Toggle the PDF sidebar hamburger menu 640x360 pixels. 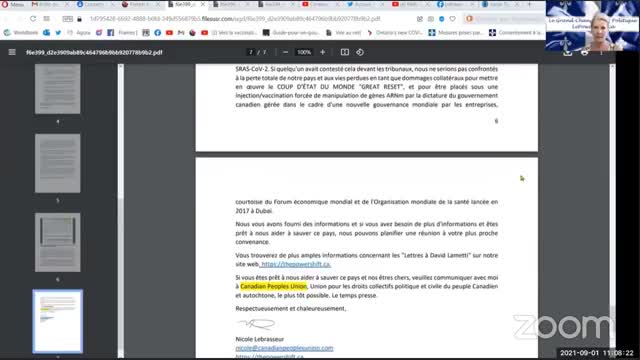(12, 52)
